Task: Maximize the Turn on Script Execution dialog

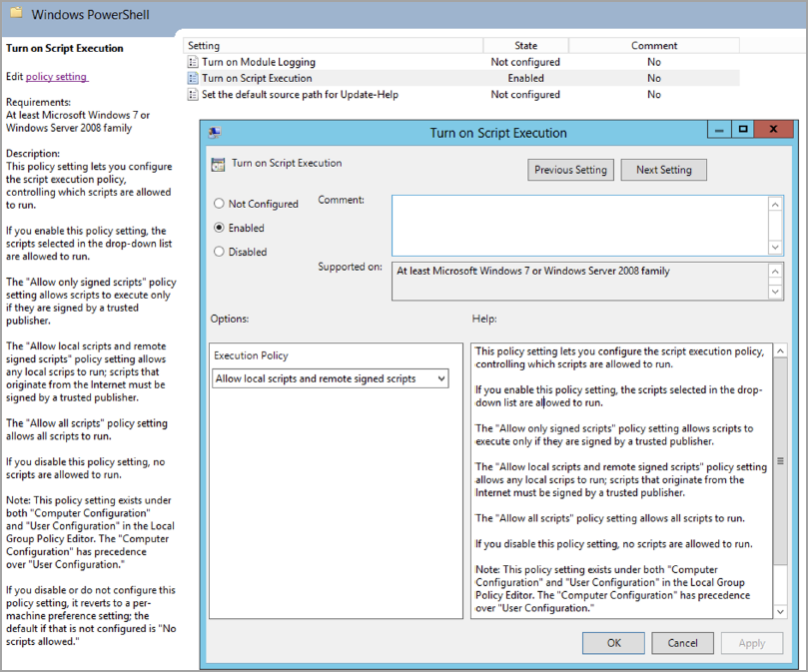Action: tap(742, 130)
